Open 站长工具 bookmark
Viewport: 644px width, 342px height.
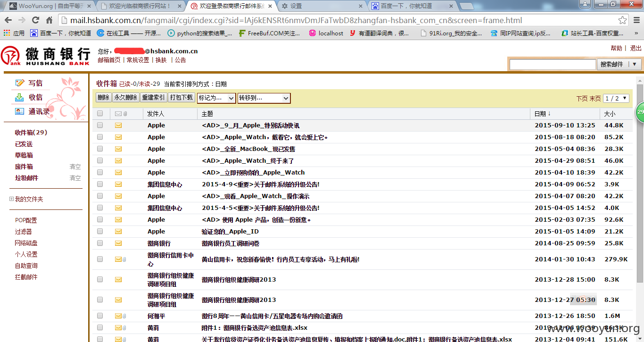tap(593, 33)
